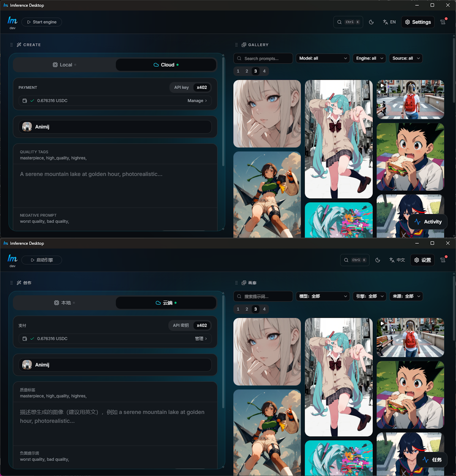Image resolution: width=456 pixels, height=476 pixels.
Task: Open notifications icon in Chinese window
Action: coord(443,260)
